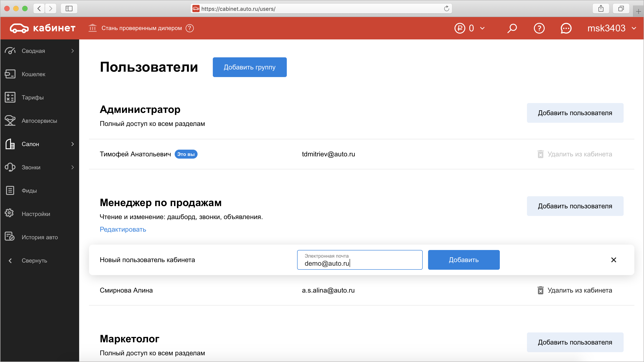Viewport: 644px width, 362px height.
Task: Expand the Сводная submenu chevron
Action: pyautogui.click(x=72, y=51)
